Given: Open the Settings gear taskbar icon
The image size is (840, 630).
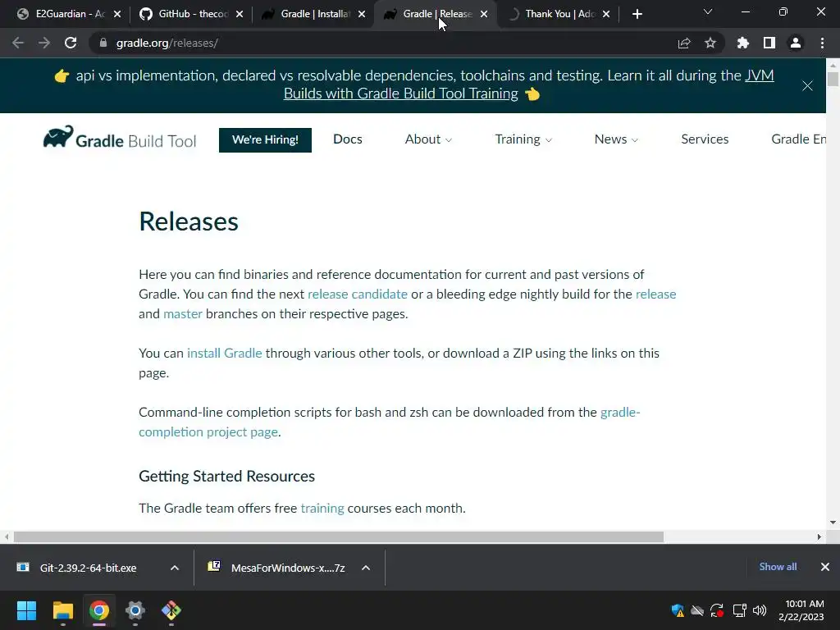Looking at the screenshot, I should pyautogui.click(x=135, y=610).
